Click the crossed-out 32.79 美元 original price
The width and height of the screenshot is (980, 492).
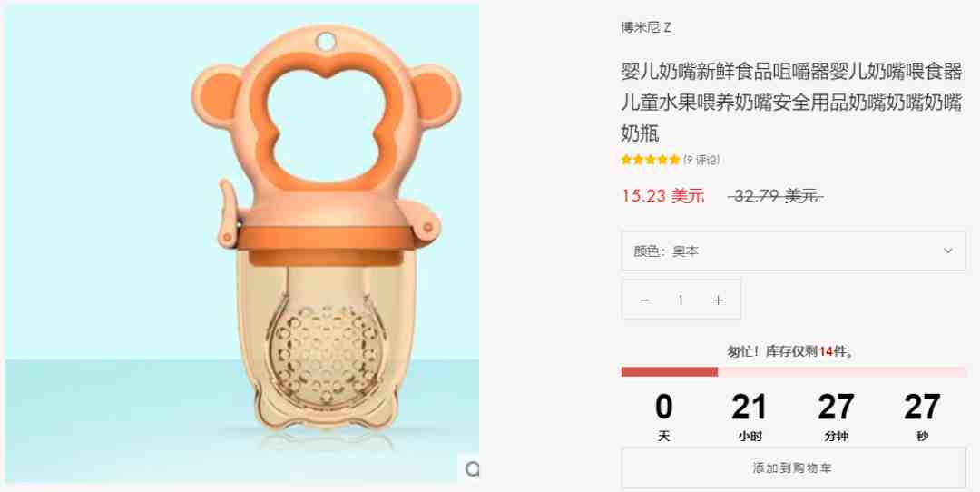(776, 196)
